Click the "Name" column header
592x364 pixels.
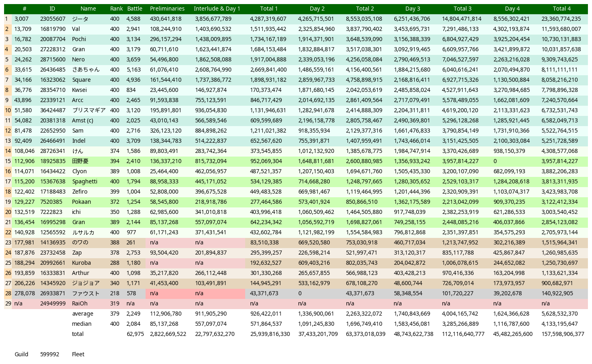(88, 9)
